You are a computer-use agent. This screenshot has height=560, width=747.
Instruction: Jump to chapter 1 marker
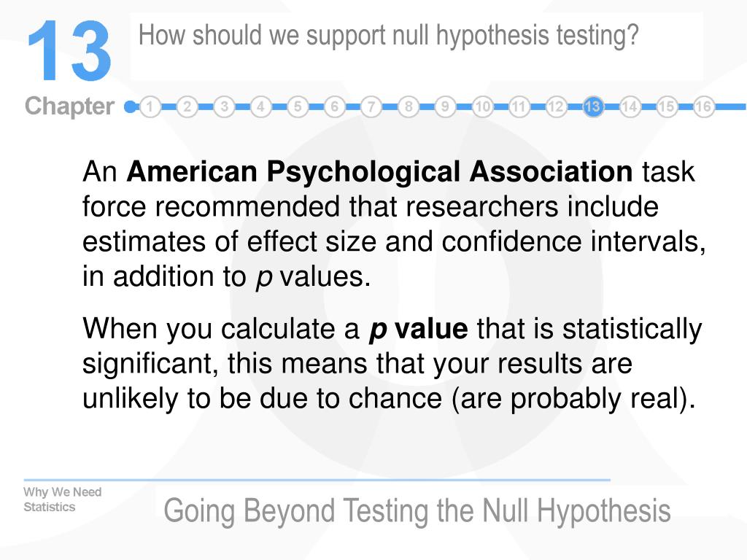[150, 106]
